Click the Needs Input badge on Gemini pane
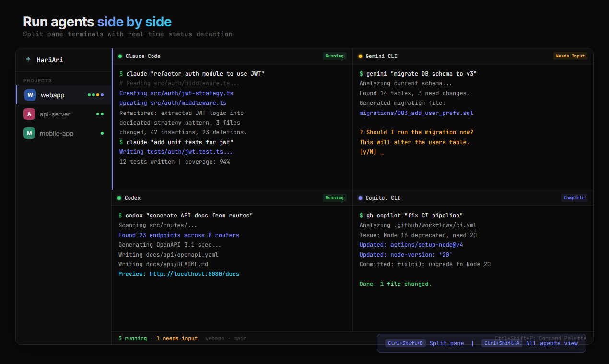Viewport: 609px width, 364px height. coord(570,56)
